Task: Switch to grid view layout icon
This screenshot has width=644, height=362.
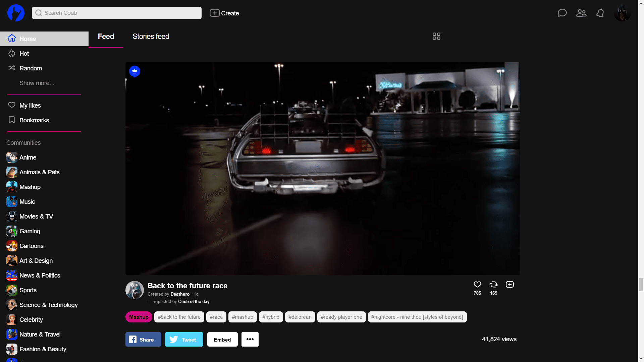Action: pos(436,36)
